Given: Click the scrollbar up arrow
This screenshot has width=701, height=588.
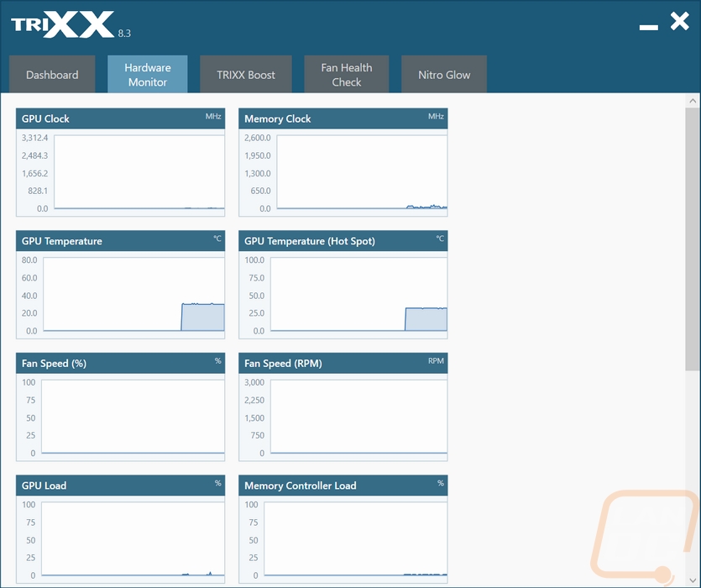Looking at the screenshot, I should [x=693, y=101].
